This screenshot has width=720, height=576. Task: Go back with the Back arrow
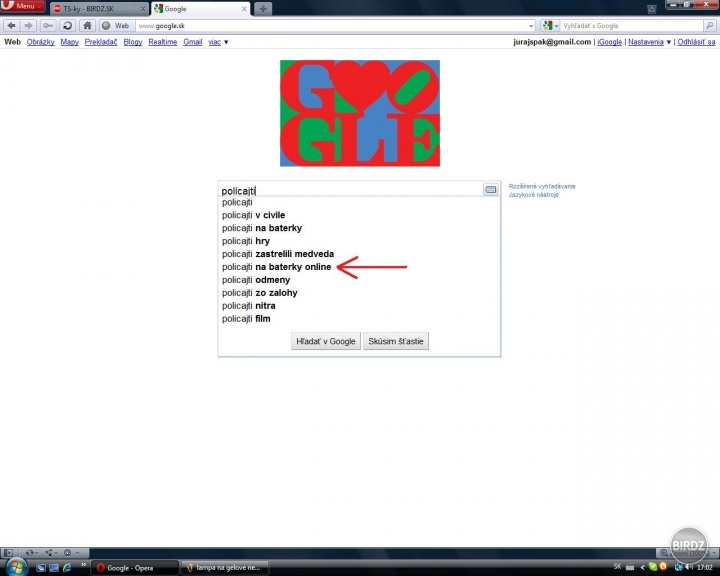pos(11,26)
